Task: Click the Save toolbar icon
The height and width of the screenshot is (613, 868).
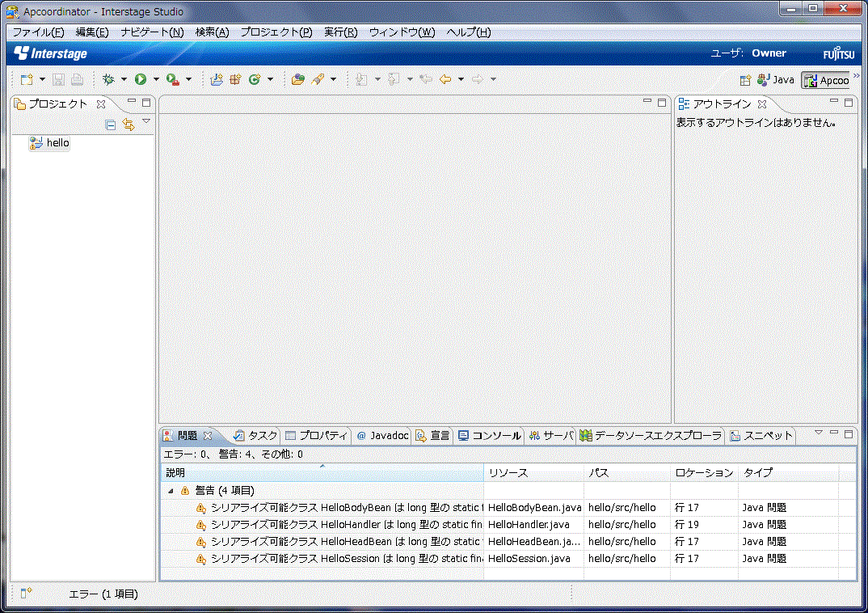Action: click(x=58, y=80)
